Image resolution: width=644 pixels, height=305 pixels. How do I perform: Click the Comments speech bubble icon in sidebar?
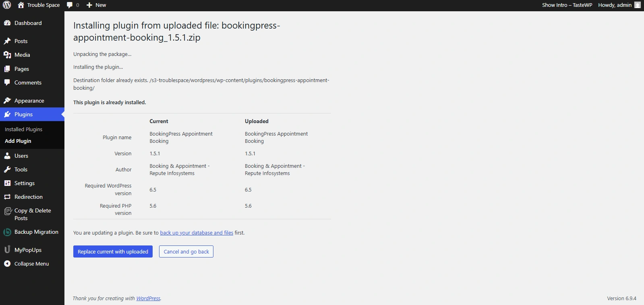[x=7, y=82]
